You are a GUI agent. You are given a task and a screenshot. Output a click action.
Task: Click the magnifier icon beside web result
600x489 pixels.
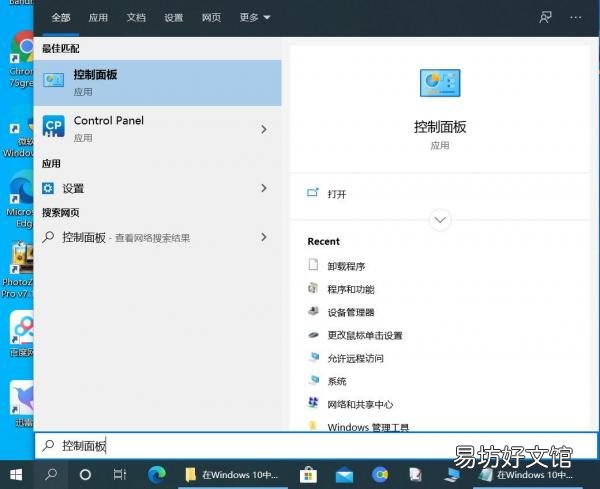[48, 237]
